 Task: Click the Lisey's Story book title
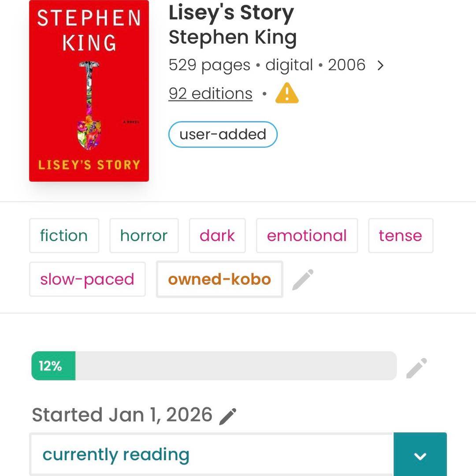click(231, 13)
